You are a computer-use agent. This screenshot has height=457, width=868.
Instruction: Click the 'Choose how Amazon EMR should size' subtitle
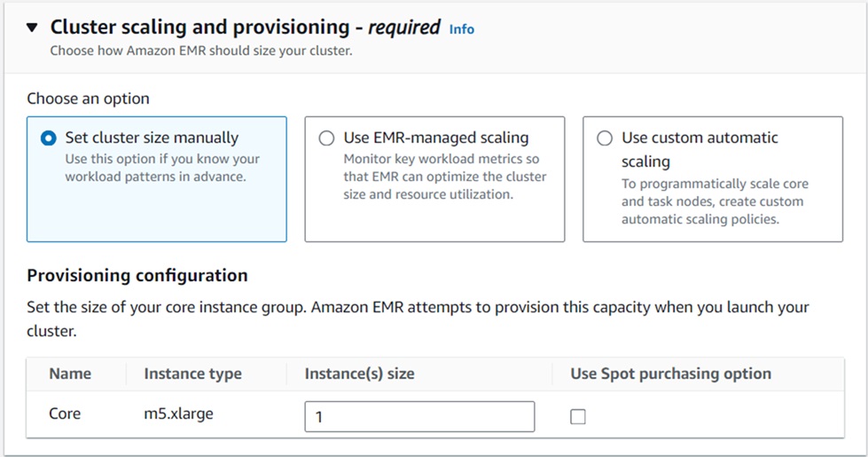(200, 51)
